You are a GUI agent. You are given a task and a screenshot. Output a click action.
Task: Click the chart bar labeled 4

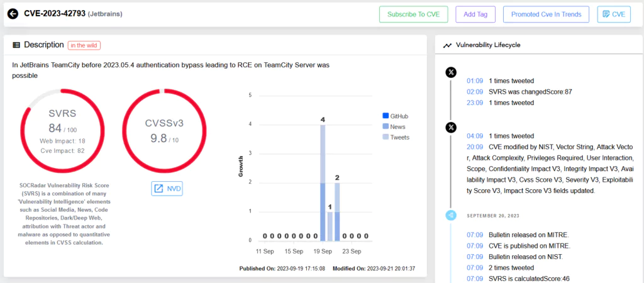(323, 183)
